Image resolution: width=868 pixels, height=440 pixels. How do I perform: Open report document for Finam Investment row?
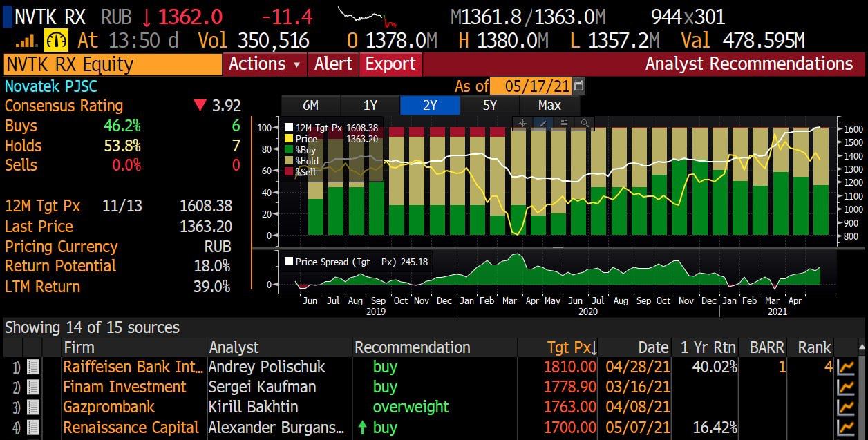click(x=32, y=387)
